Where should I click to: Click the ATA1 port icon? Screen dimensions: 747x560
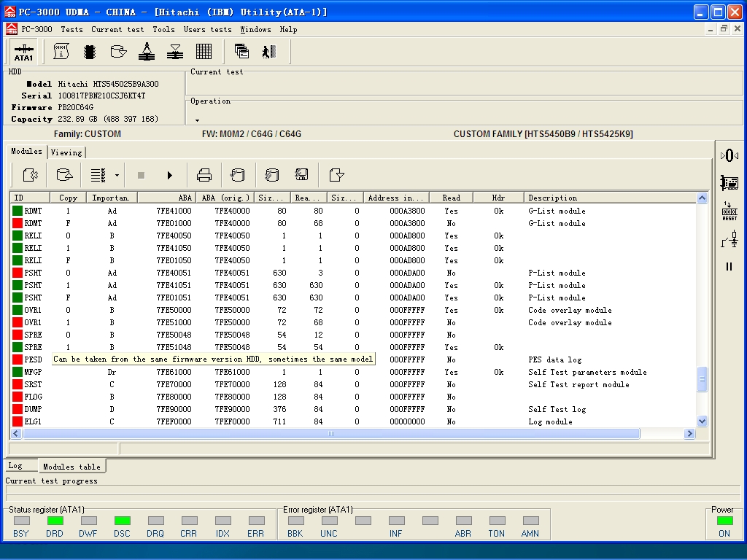coord(23,52)
